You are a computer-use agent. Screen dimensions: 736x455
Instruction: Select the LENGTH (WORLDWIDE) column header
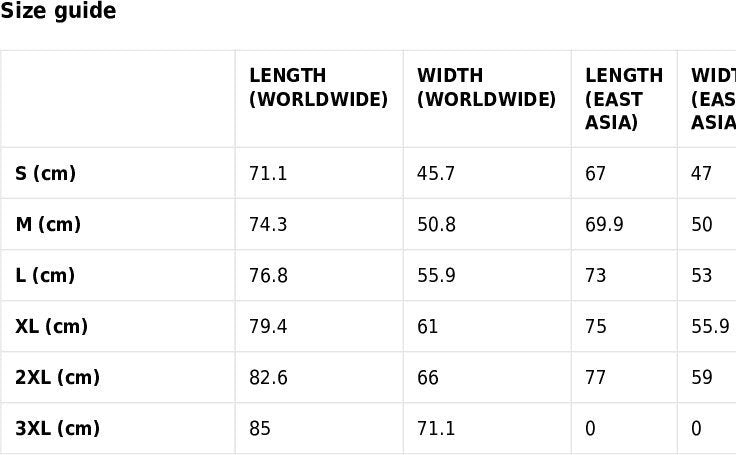(318, 88)
